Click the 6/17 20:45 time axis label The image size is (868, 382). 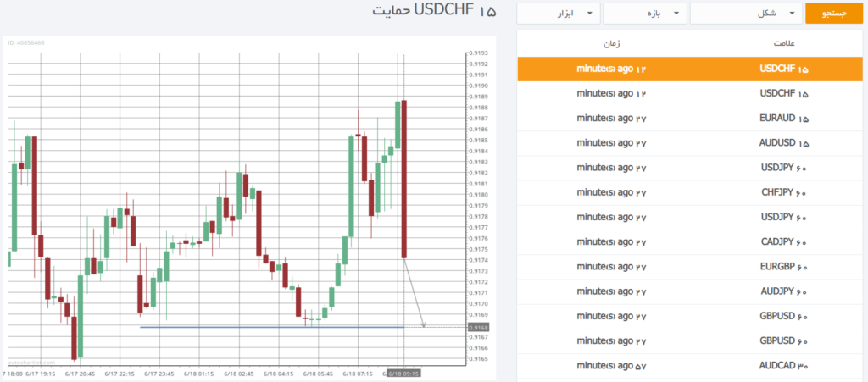(80, 374)
